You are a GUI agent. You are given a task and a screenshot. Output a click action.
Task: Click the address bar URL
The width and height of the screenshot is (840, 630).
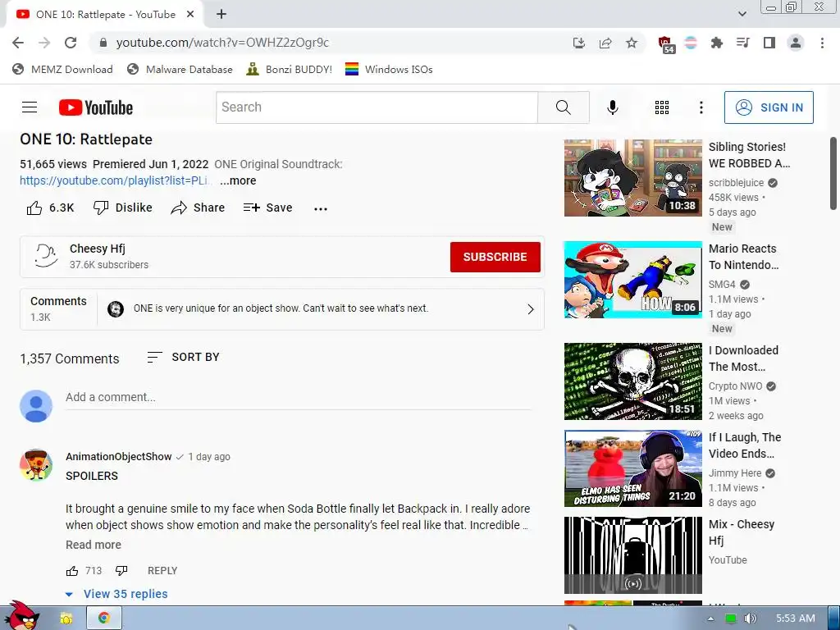[222, 43]
